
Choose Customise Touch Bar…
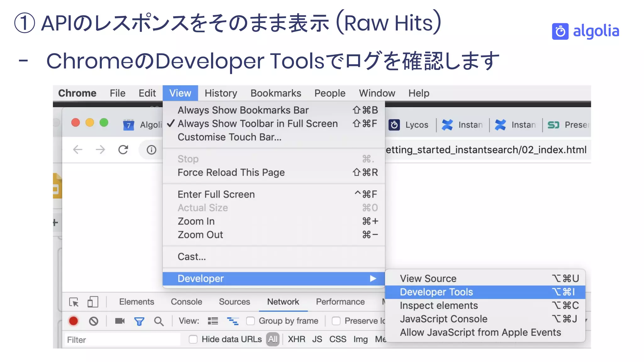coord(274,137)
